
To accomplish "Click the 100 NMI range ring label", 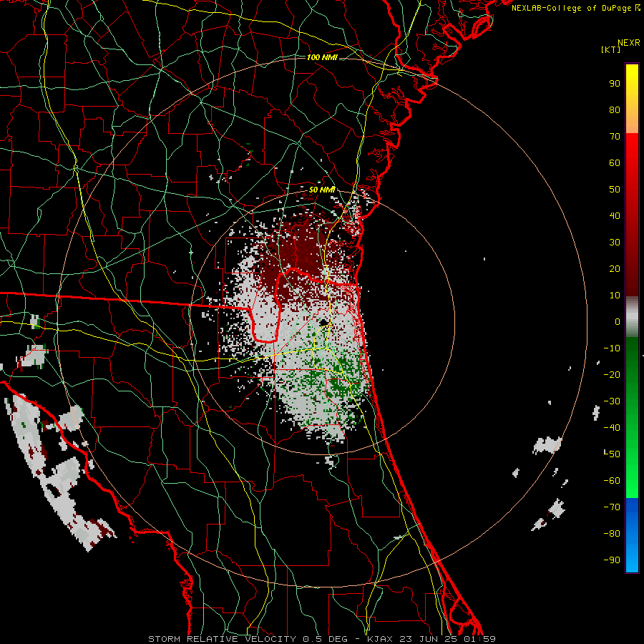I will click(322, 57).
